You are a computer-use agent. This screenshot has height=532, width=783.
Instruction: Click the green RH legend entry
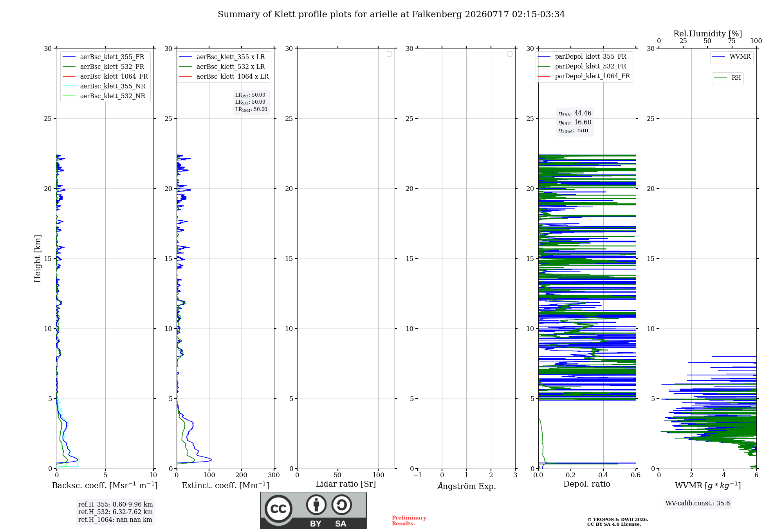pyautogui.click(x=727, y=78)
